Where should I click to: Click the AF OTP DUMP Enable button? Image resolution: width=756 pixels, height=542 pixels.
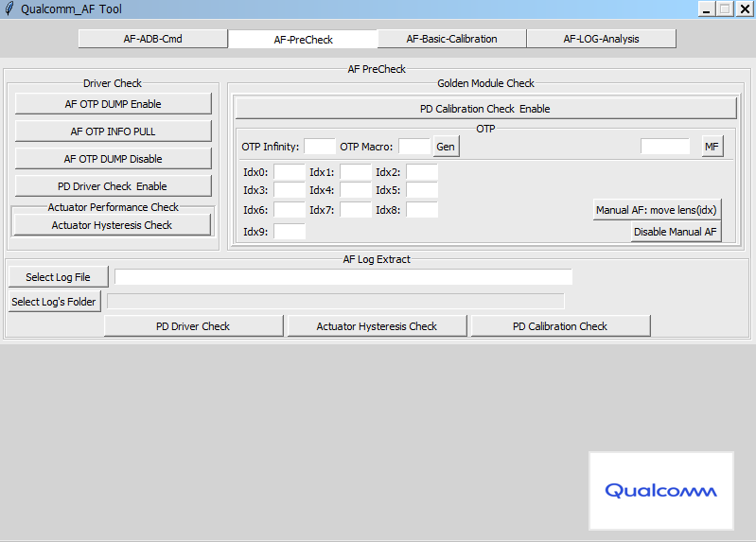[113, 104]
